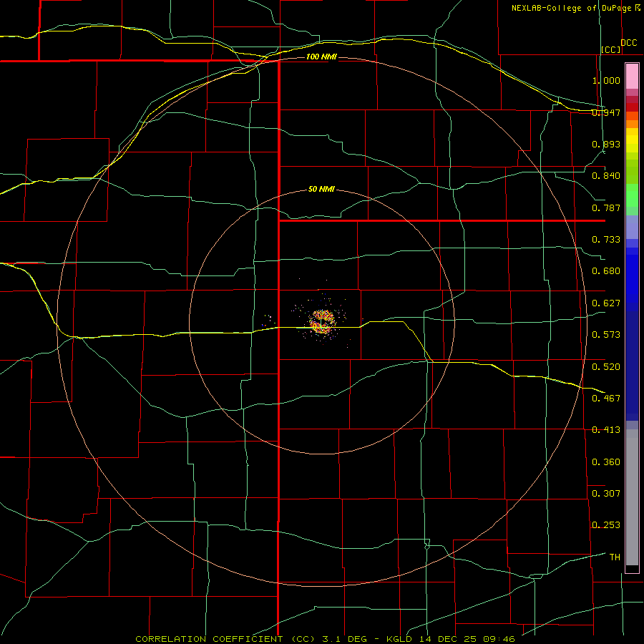This screenshot has height=644, width=644.
Task: Click the 0.893 value on the color scale
Action: (606, 144)
